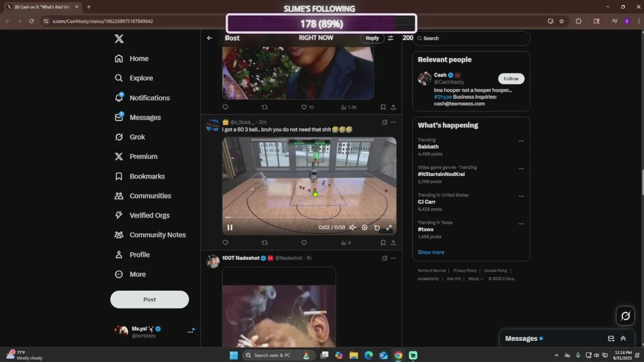Bookmark the first post
This screenshot has height=362, width=644.
[x=383, y=107]
